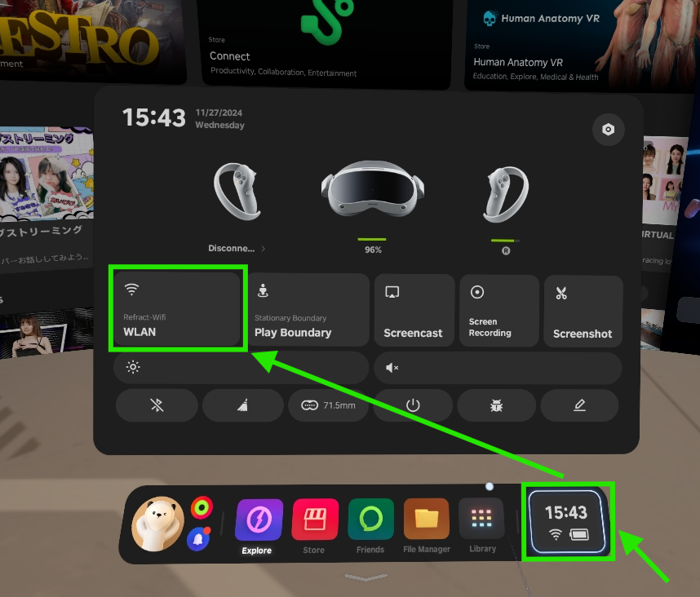This screenshot has width=700, height=597.
Task: Click the bug report icon
Action: pos(496,405)
